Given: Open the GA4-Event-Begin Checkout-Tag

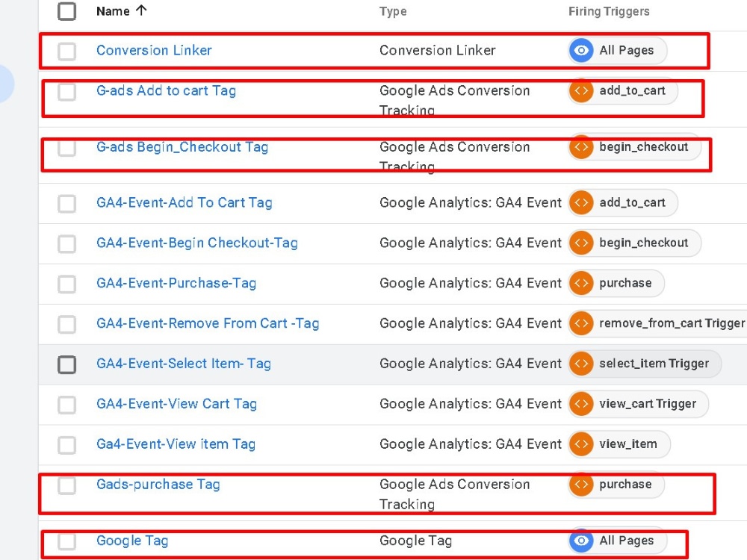Looking at the screenshot, I should (196, 243).
